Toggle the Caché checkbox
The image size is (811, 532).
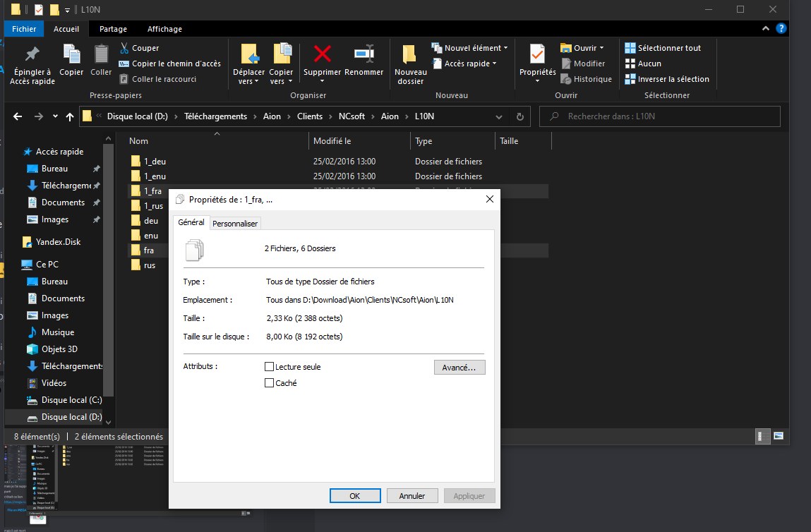coord(269,383)
